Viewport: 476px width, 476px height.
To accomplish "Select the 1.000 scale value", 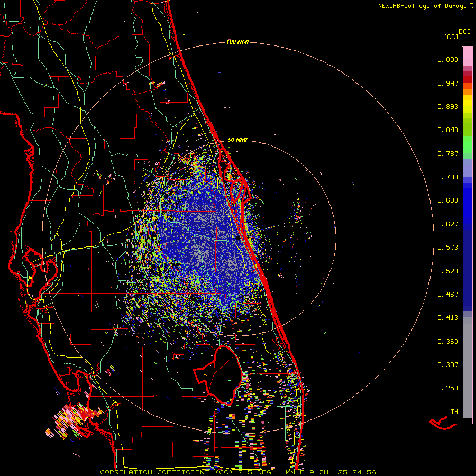I will (448, 59).
